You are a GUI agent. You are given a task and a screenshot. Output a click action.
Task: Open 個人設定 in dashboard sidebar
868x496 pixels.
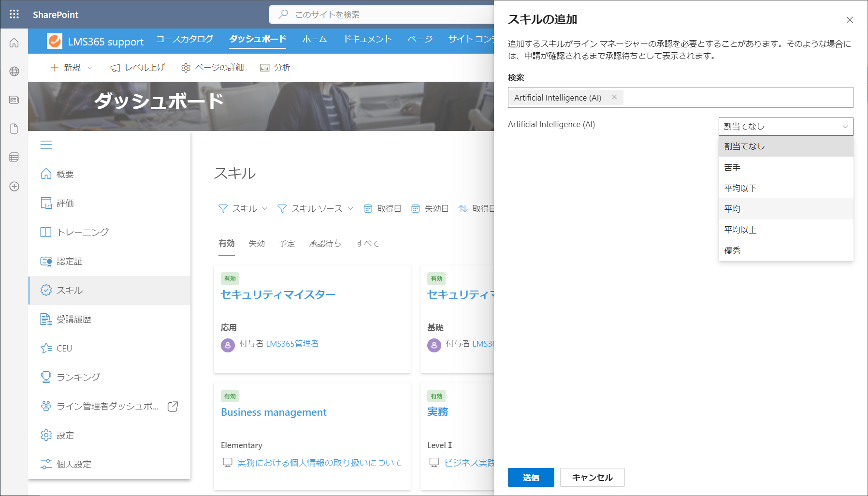pos(110,465)
